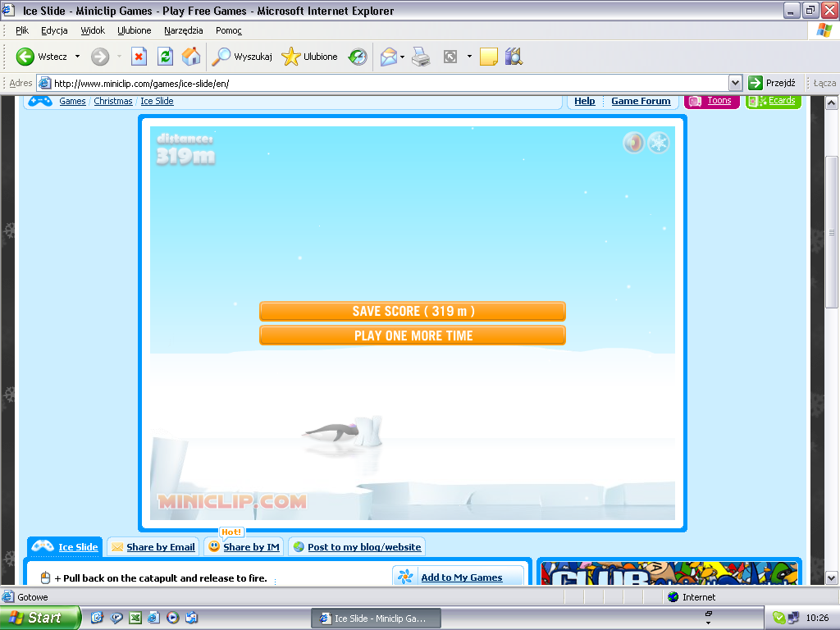The width and height of the screenshot is (840, 630).
Task: Open the Wyszukaj search pane
Action: coord(242,57)
